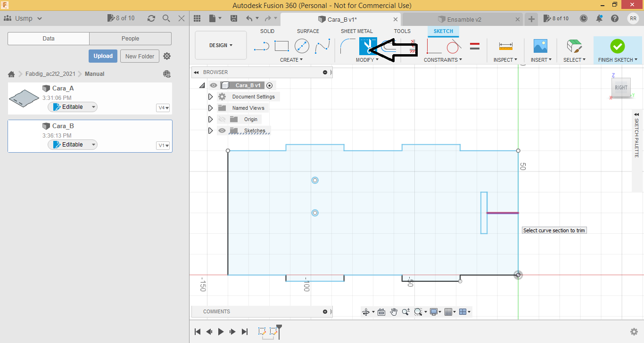
Task: Switch to the SHEET METAL tab
Action: click(357, 31)
